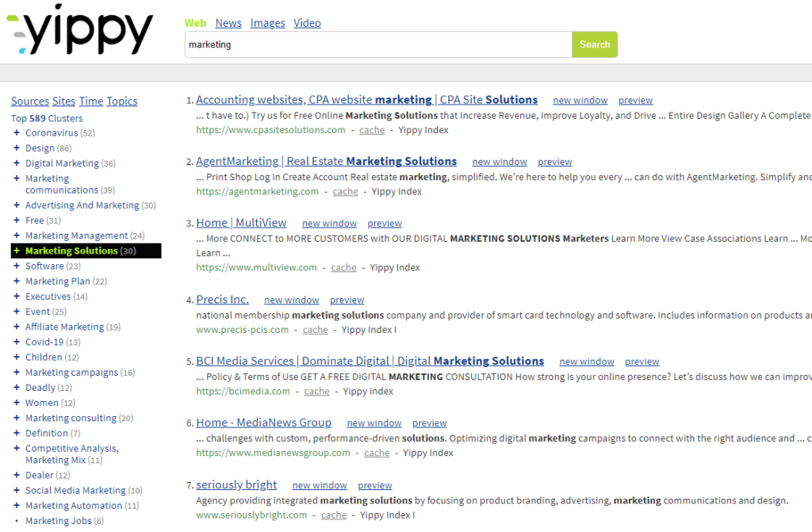Preview the Precis Inc. result
The width and height of the screenshot is (812, 532).
pos(347,300)
